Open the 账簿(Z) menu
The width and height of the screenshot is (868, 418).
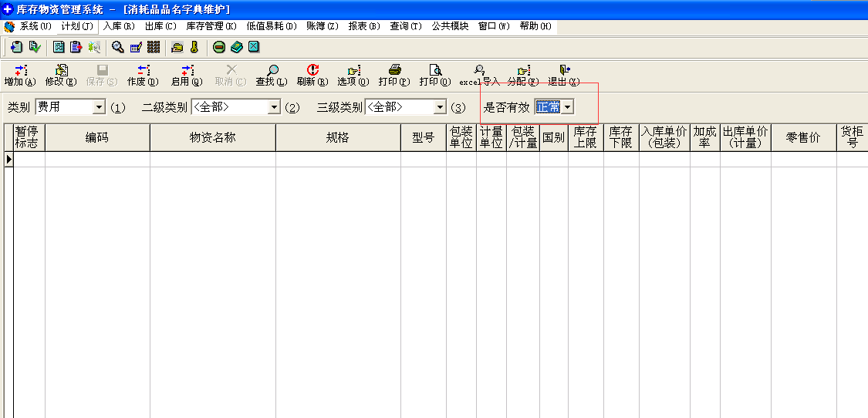click(x=323, y=26)
